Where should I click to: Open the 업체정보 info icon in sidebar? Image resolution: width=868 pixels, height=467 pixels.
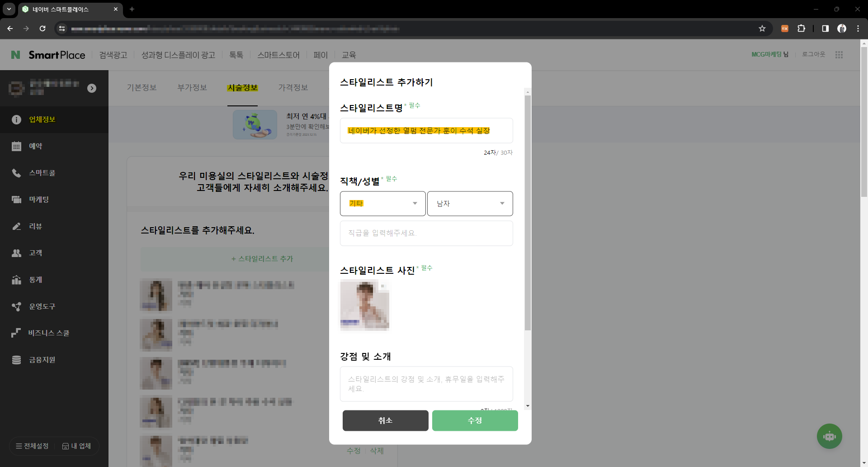(16, 119)
